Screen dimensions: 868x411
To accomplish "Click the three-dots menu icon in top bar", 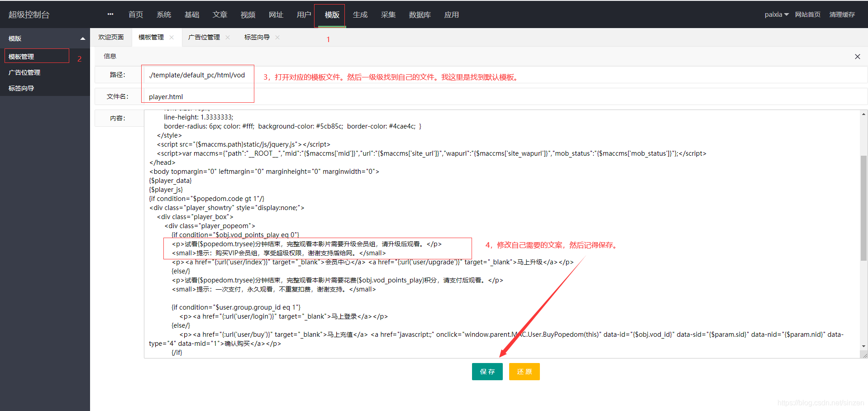I will (110, 14).
